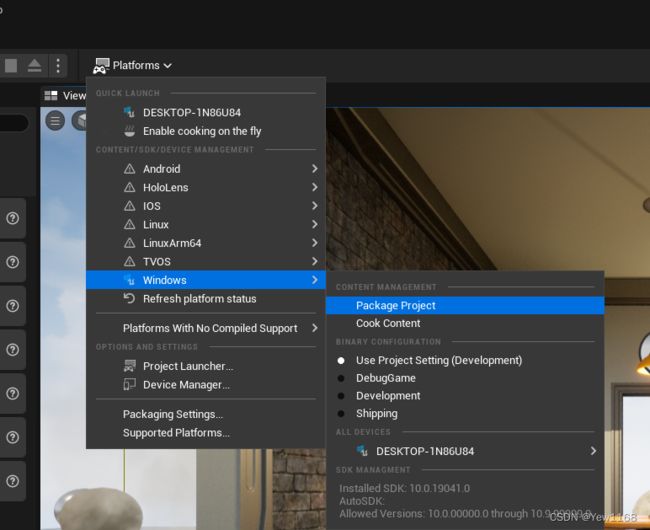Click the LinuxArm64 platform label
This screenshot has height=530, width=650.
click(172, 243)
